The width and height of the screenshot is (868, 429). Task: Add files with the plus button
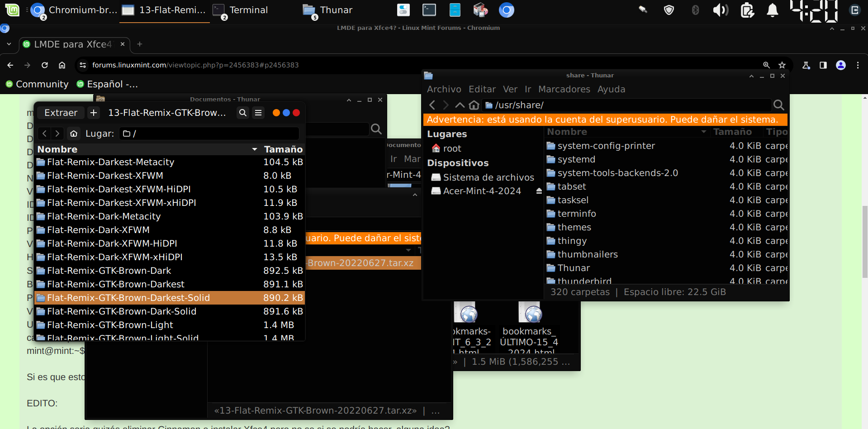pos(94,113)
